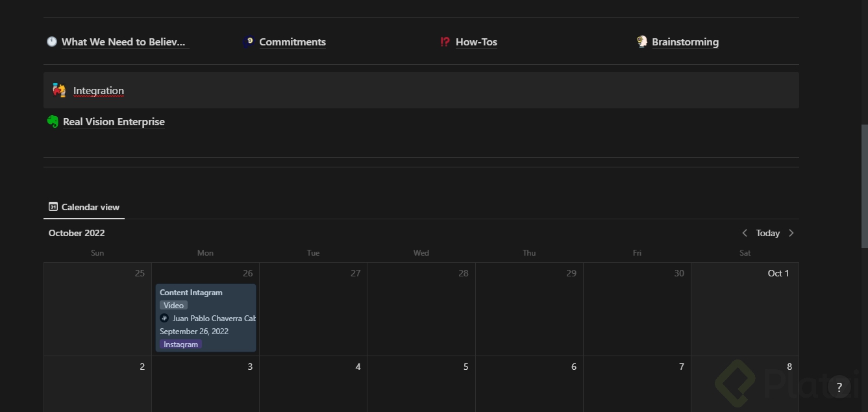Jump to Today in the calendar
The image size is (868, 412).
click(767, 233)
